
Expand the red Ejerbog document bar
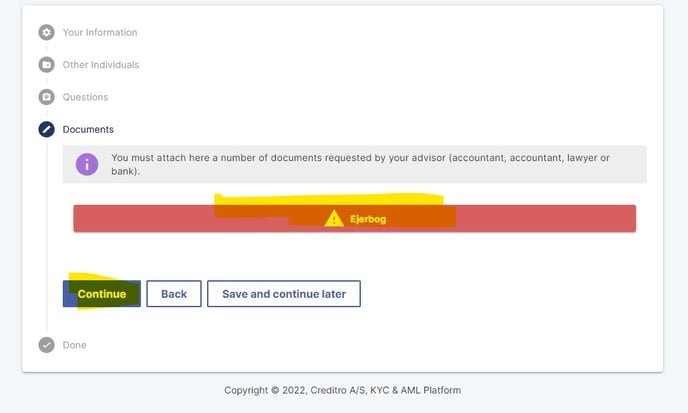click(355, 218)
